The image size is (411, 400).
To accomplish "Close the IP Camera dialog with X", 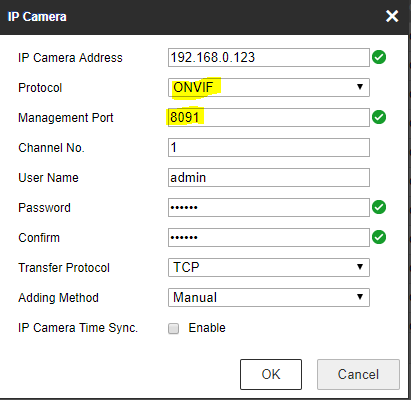I will pyautogui.click(x=392, y=16).
